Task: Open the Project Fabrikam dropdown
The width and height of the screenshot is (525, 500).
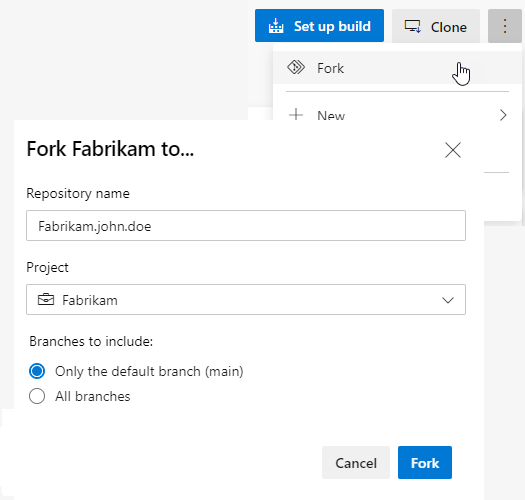Action: 246,299
